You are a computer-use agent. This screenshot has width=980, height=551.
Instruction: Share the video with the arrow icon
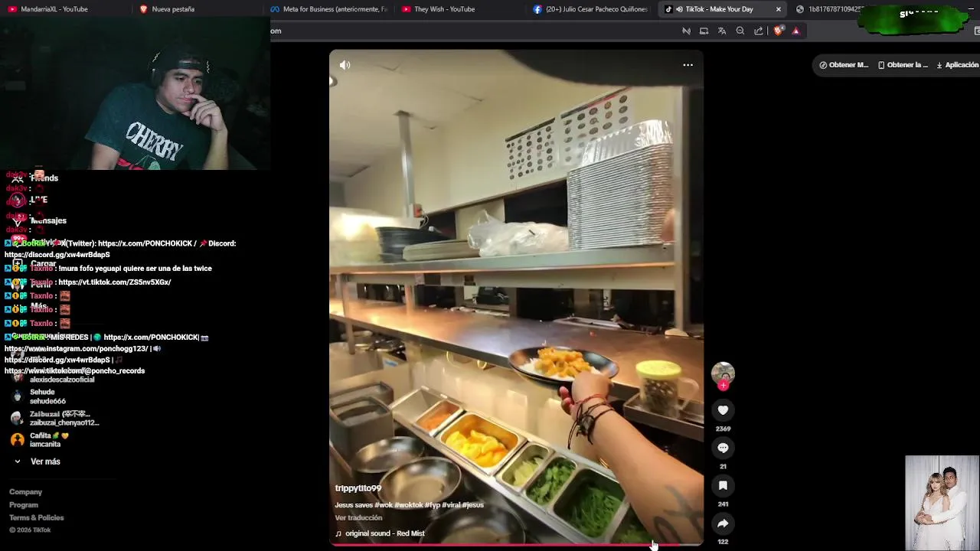click(723, 523)
